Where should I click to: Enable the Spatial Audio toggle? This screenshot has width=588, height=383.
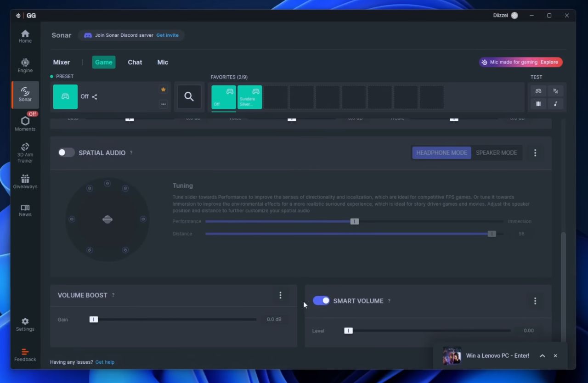point(66,152)
